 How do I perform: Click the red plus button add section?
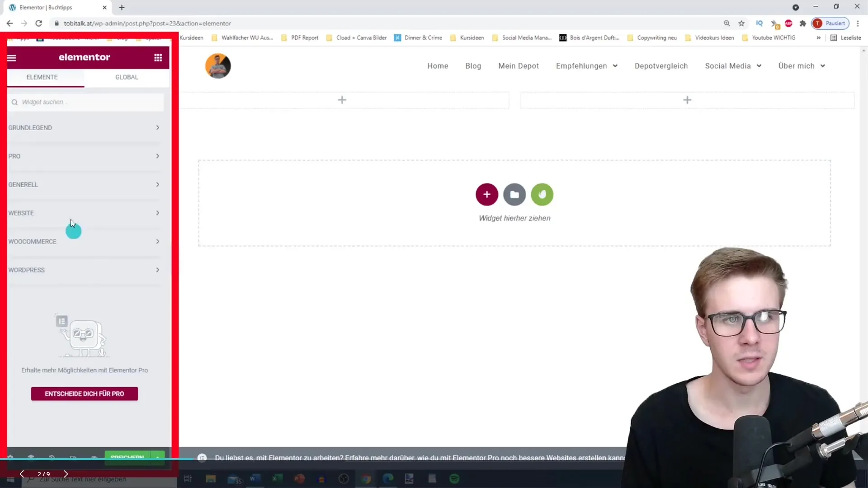(x=486, y=194)
